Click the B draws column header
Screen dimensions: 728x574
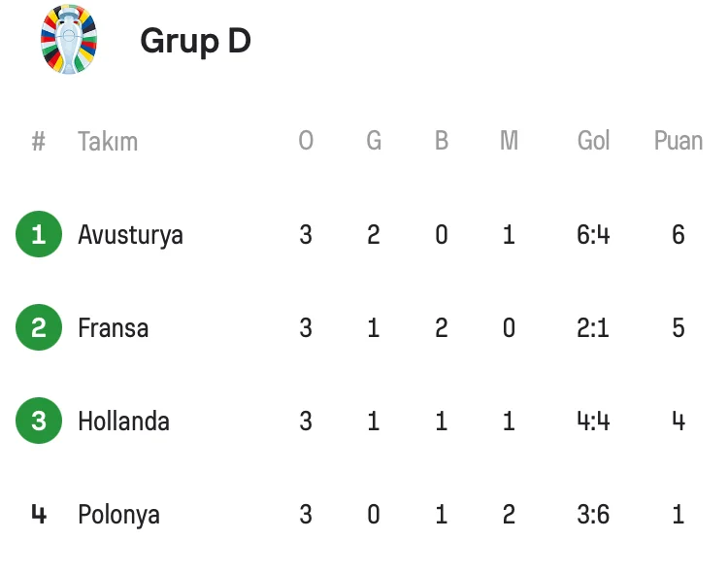[442, 142]
